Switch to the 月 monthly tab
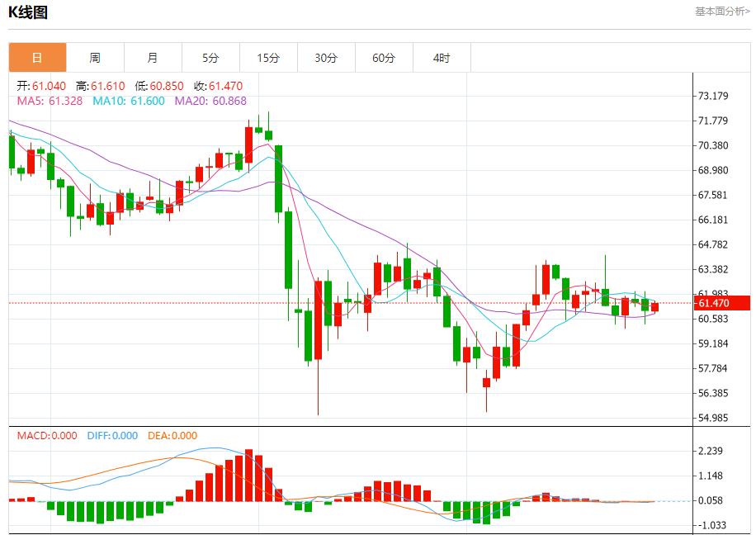The height and width of the screenshot is (535, 756). click(153, 58)
